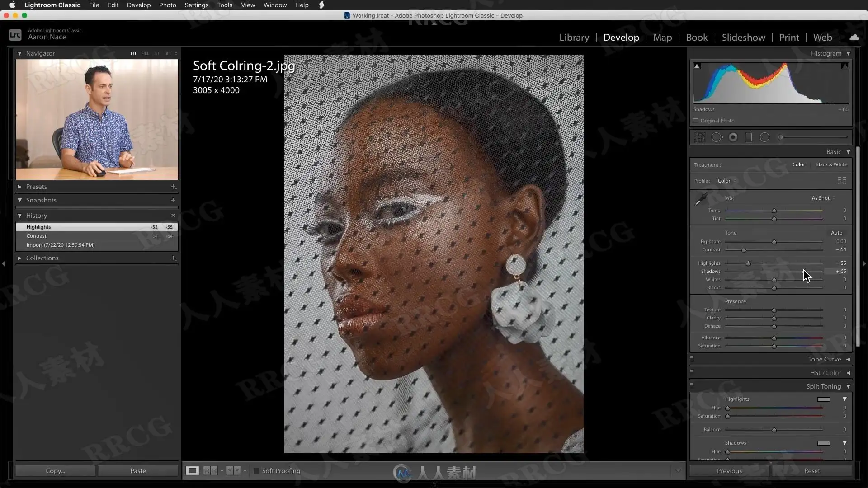
Task: Click the Previous button
Action: point(729,471)
